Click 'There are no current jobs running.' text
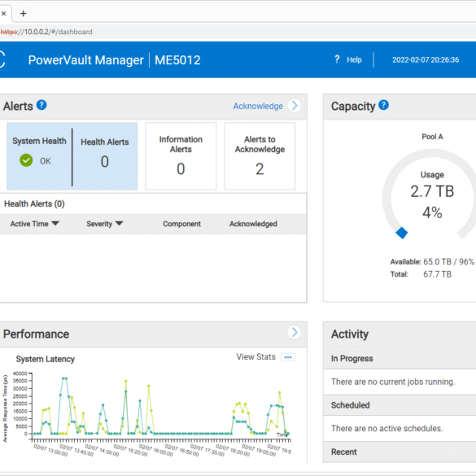Screen dimensions: 476x476 point(393,382)
